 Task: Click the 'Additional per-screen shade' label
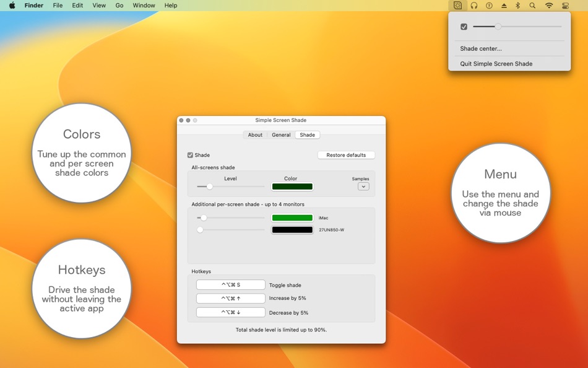248,204
